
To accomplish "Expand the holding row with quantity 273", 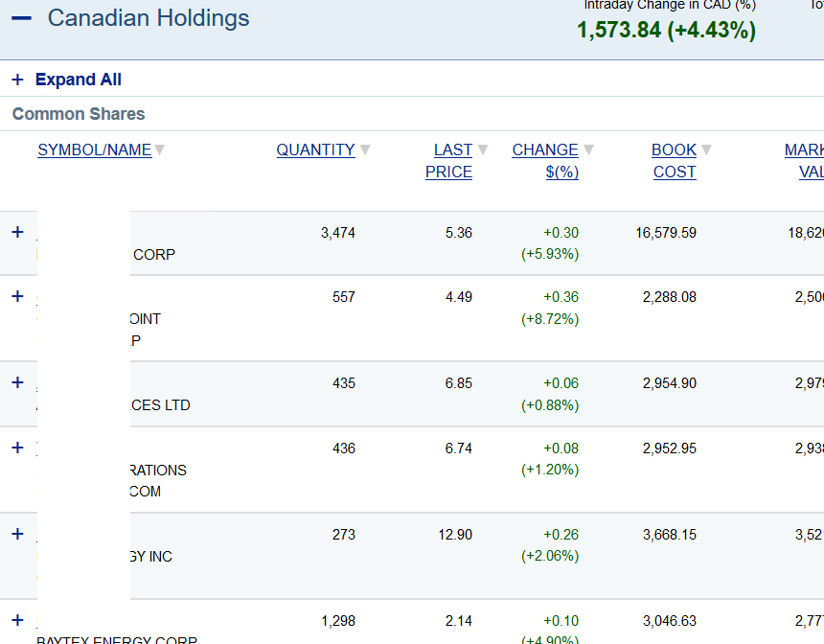I will 17,534.
